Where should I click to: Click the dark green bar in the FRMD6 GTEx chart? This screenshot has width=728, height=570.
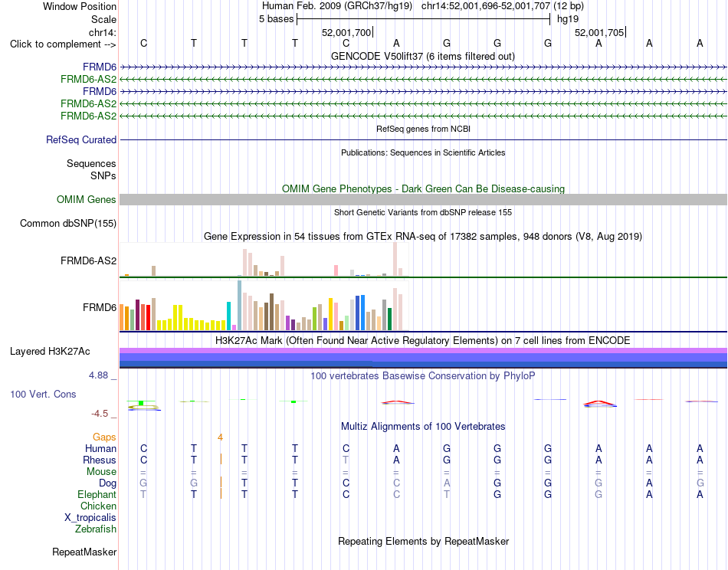click(x=389, y=319)
